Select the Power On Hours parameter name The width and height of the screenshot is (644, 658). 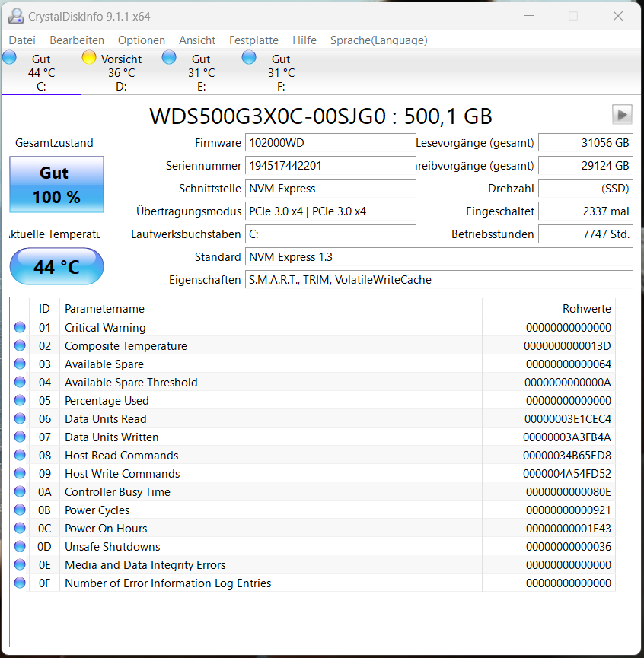coord(106,529)
